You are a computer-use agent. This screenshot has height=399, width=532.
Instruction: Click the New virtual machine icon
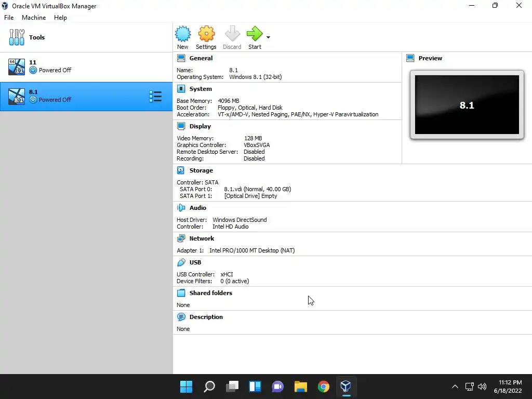[x=183, y=34]
